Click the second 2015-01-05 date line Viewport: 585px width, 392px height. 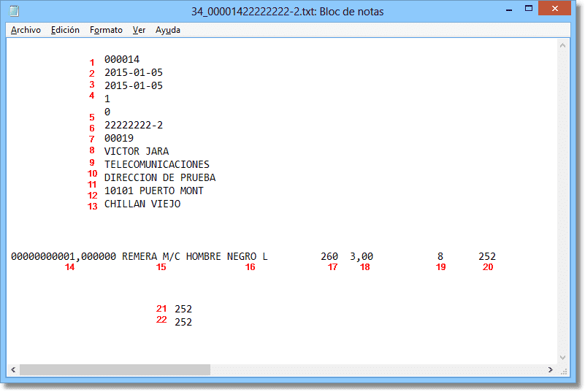pyautogui.click(x=134, y=86)
